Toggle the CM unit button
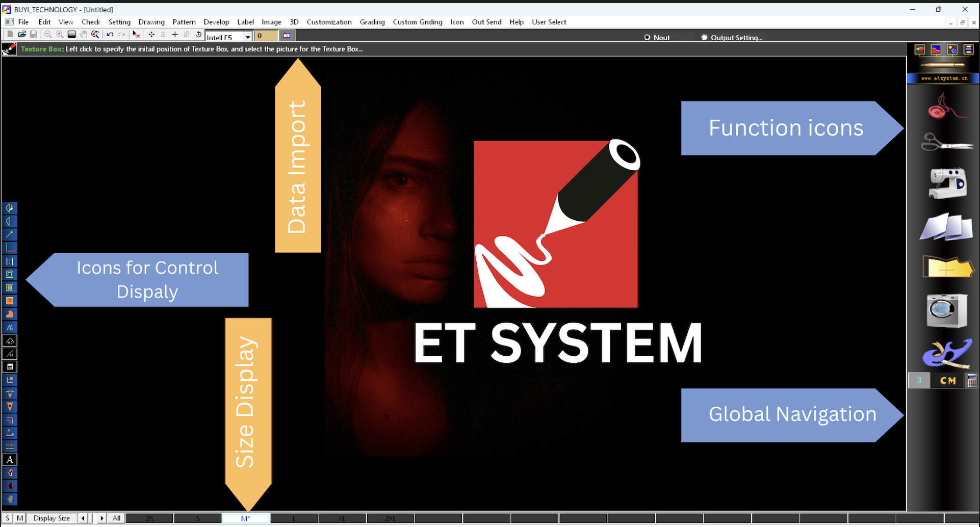This screenshot has width=980, height=527. (x=947, y=381)
